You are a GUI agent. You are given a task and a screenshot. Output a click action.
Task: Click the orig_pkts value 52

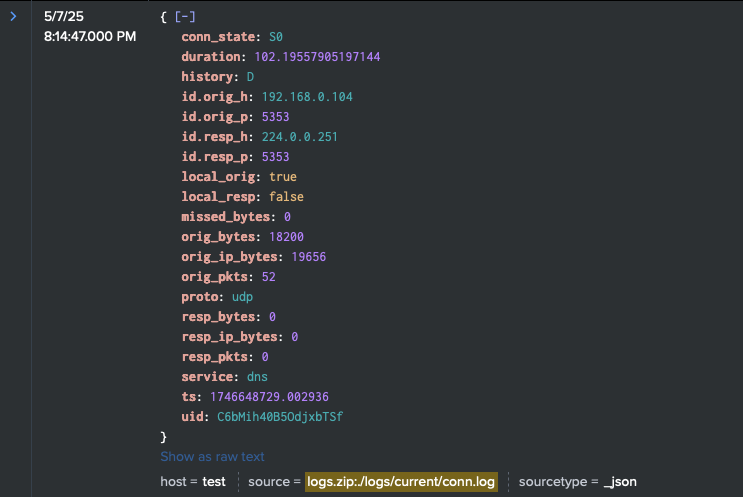[x=269, y=277]
